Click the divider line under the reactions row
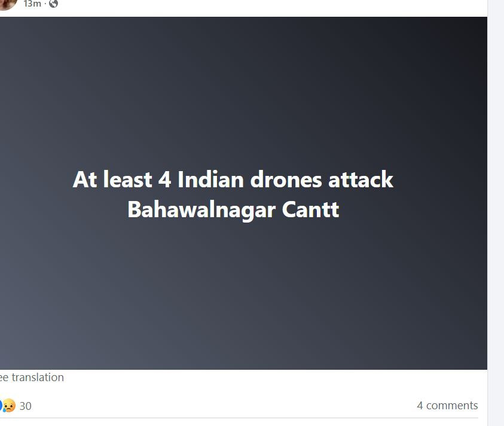Screen dimensions: 504x426 pos(239,418)
